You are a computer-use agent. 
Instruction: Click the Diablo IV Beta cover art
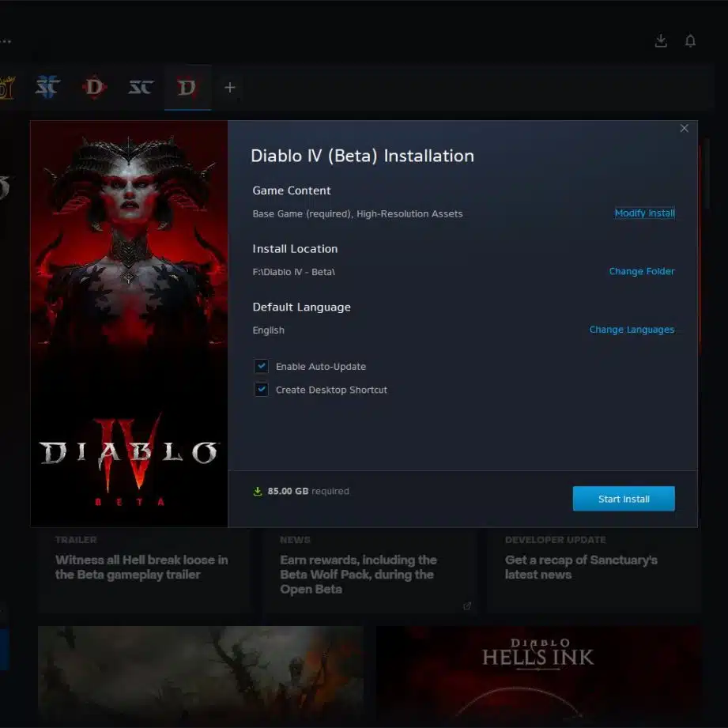point(129,323)
